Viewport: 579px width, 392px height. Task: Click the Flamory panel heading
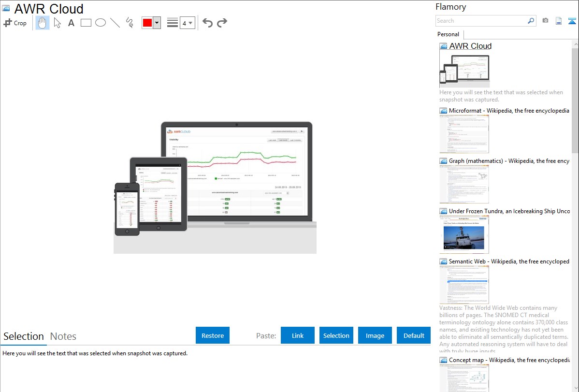[451, 7]
